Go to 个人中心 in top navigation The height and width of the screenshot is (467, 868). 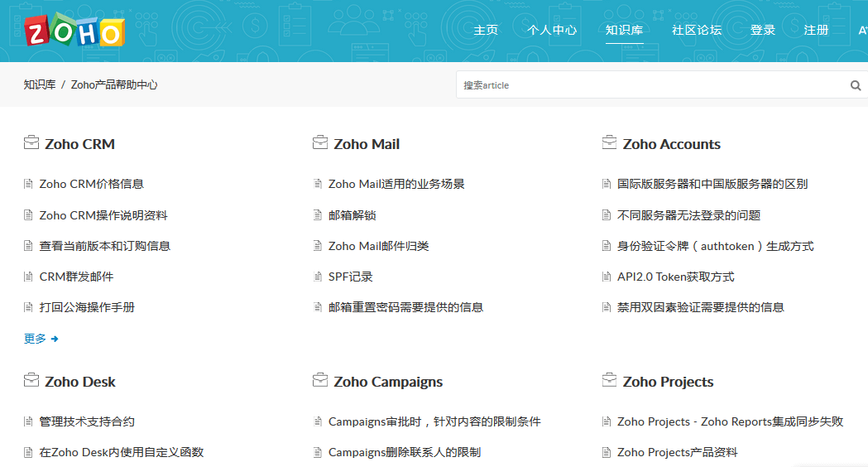click(552, 31)
